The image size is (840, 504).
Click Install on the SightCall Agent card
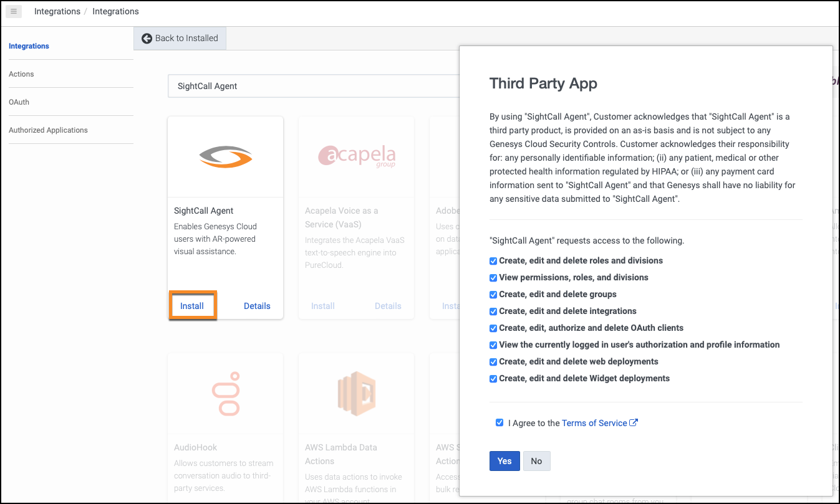click(x=192, y=306)
